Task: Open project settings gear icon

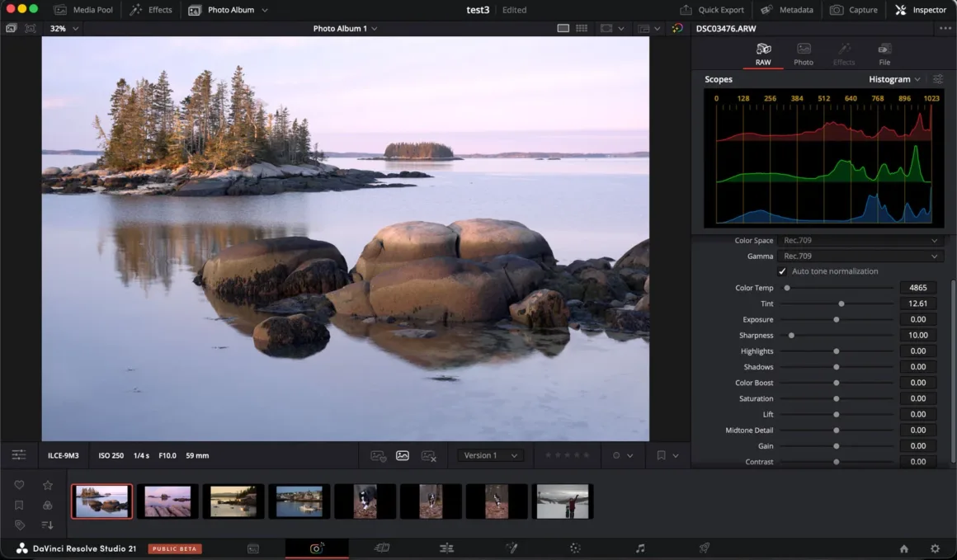Action: 935,548
